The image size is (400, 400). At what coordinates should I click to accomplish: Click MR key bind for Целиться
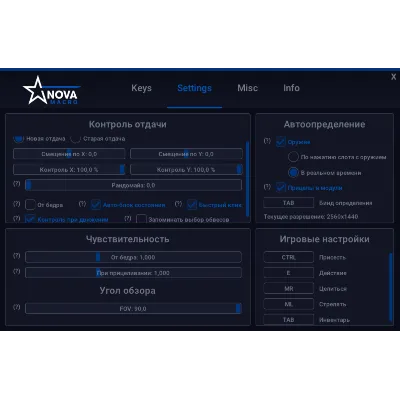[x=289, y=288]
